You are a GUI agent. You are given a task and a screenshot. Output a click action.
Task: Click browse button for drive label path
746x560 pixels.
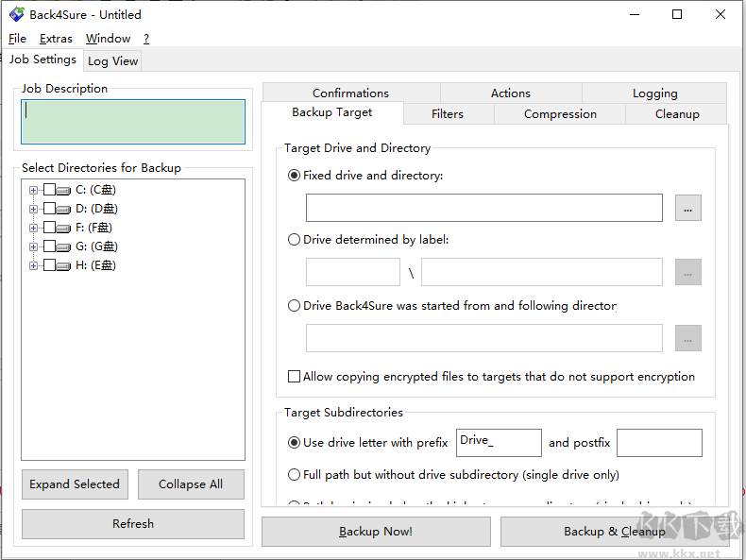688,272
